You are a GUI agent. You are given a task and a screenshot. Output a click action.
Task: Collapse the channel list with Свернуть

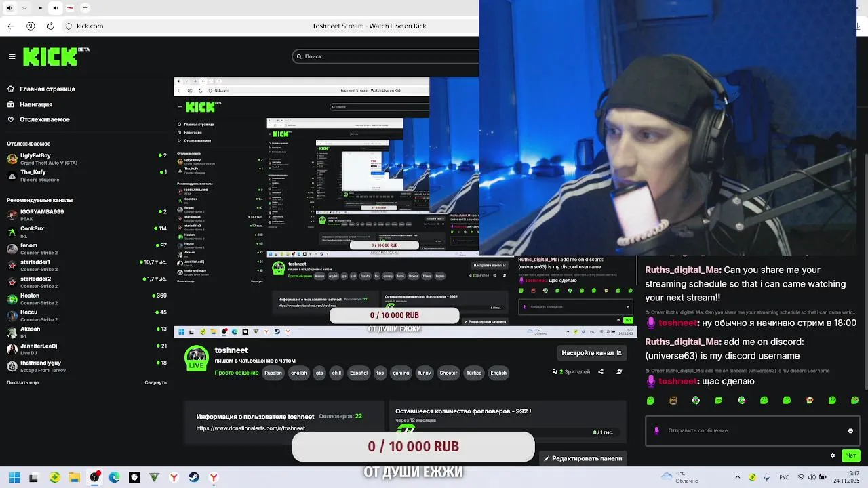(x=155, y=382)
